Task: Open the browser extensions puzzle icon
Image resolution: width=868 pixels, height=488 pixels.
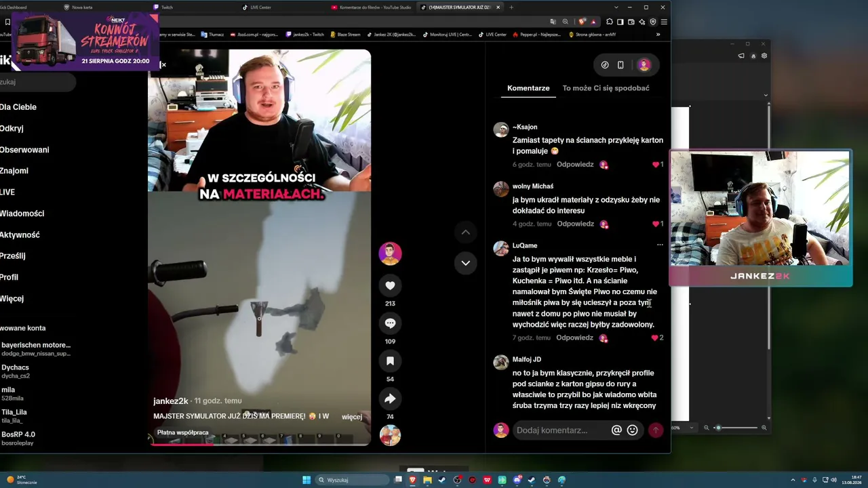Action: click(610, 22)
